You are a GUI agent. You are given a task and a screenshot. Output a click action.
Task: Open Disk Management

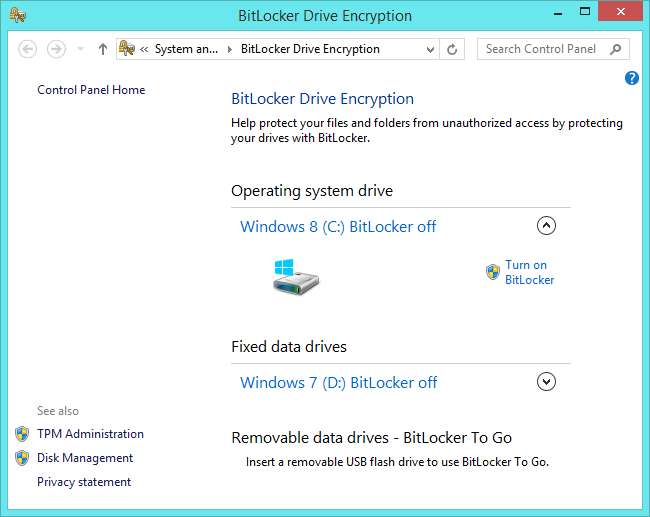point(85,458)
